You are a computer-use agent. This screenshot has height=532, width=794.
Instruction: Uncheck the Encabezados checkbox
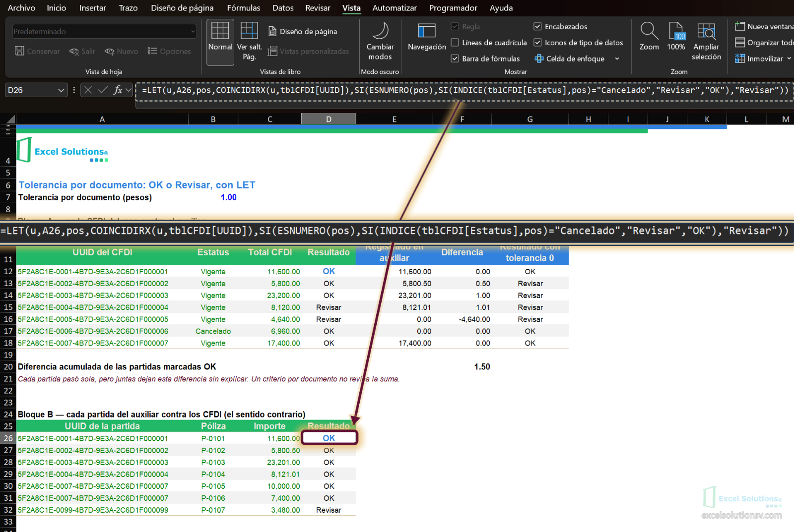point(537,27)
